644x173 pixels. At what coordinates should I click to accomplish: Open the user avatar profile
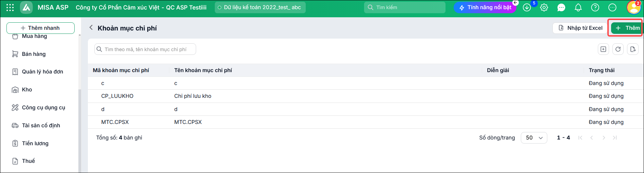[x=633, y=7]
